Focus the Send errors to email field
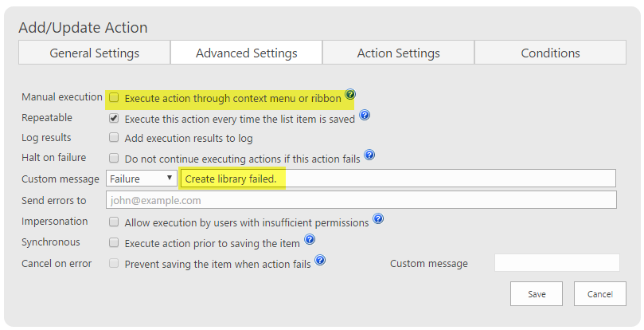The image size is (644, 330). point(361,200)
